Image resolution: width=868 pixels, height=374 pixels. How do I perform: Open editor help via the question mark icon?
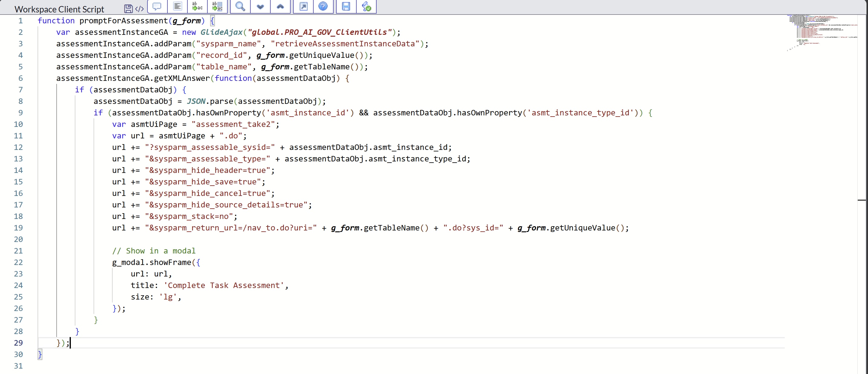pyautogui.click(x=323, y=7)
